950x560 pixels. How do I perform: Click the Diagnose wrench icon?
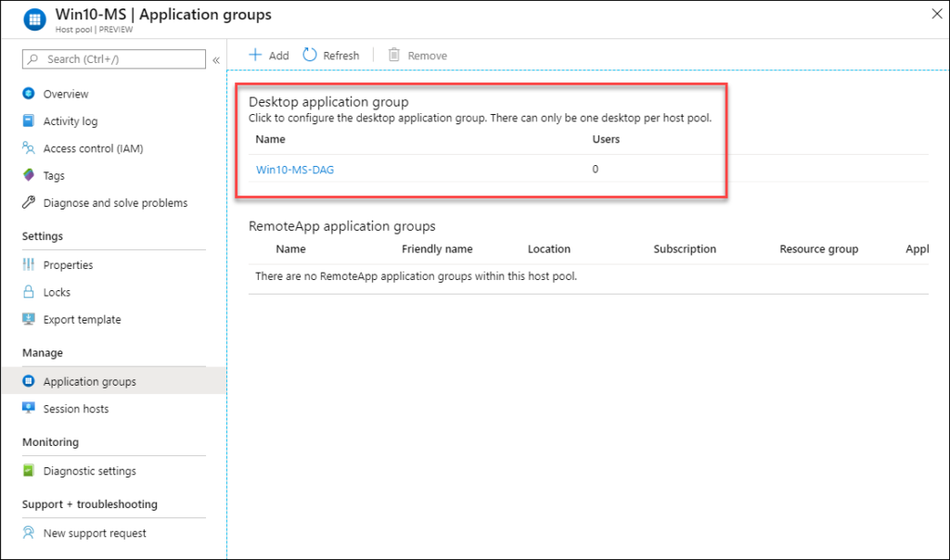(x=29, y=202)
